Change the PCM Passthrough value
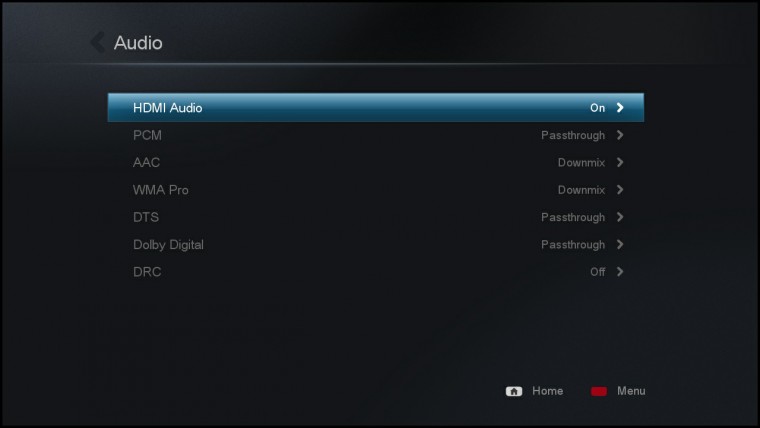The width and height of the screenshot is (760, 428). point(573,135)
